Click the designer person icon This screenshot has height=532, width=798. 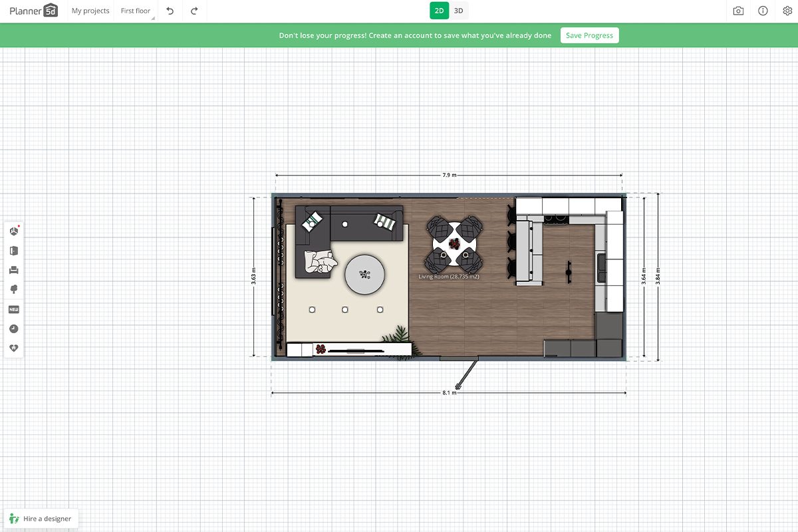[x=14, y=519]
